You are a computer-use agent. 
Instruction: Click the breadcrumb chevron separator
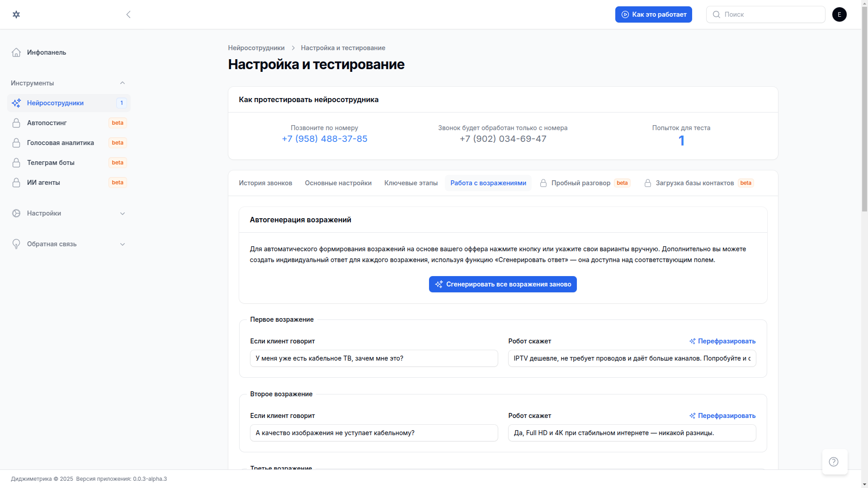pos(293,48)
